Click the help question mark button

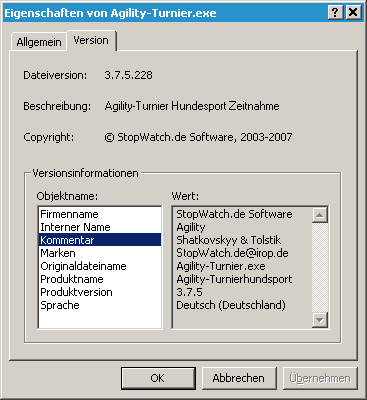(x=335, y=13)
